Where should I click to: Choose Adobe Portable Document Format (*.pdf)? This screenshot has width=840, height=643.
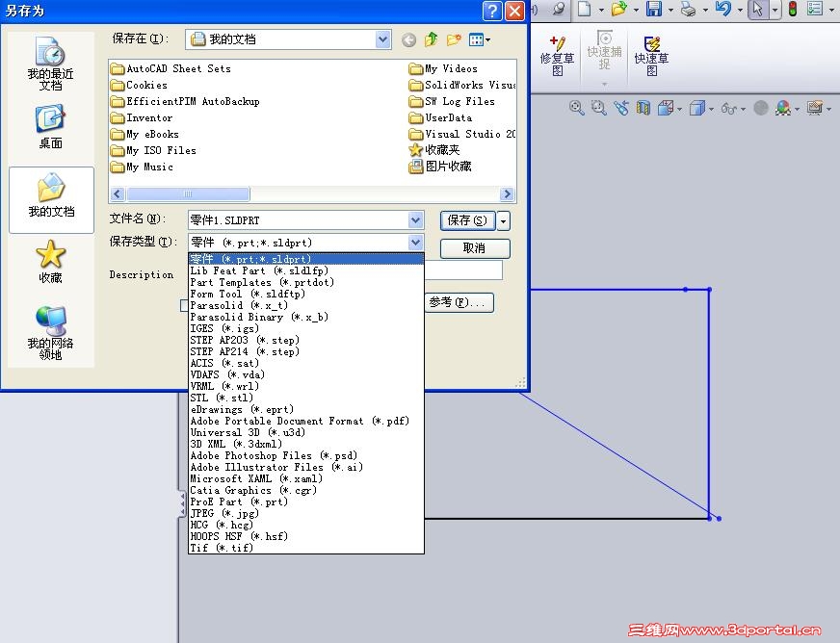(306, 421)
